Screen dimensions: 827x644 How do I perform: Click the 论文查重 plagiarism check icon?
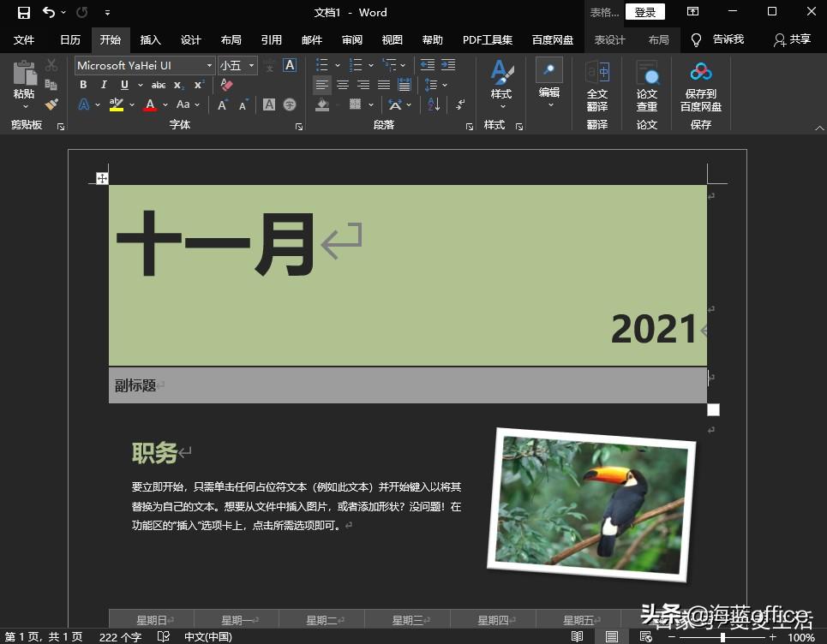coord(647,86)
